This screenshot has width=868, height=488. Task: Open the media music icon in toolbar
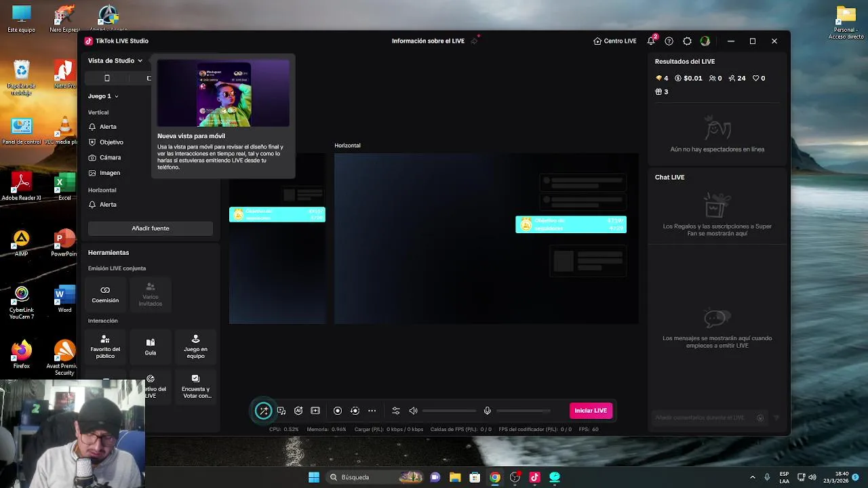click(x=281, y=411)
